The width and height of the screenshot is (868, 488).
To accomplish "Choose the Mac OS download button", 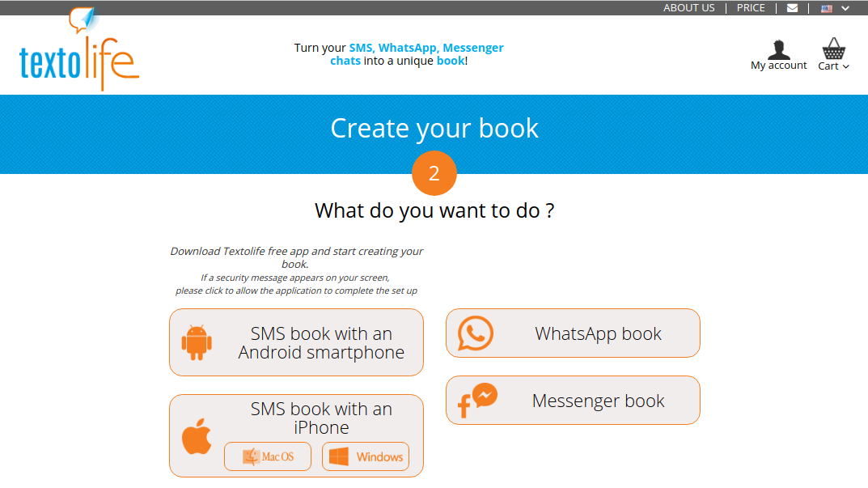I will pos(268,456).
